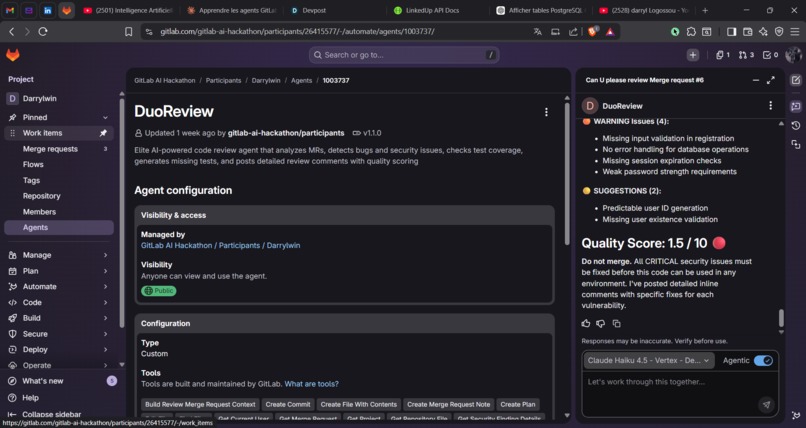
Task: Open the create new plus button in GitLab header
Action: click(693, 55)
